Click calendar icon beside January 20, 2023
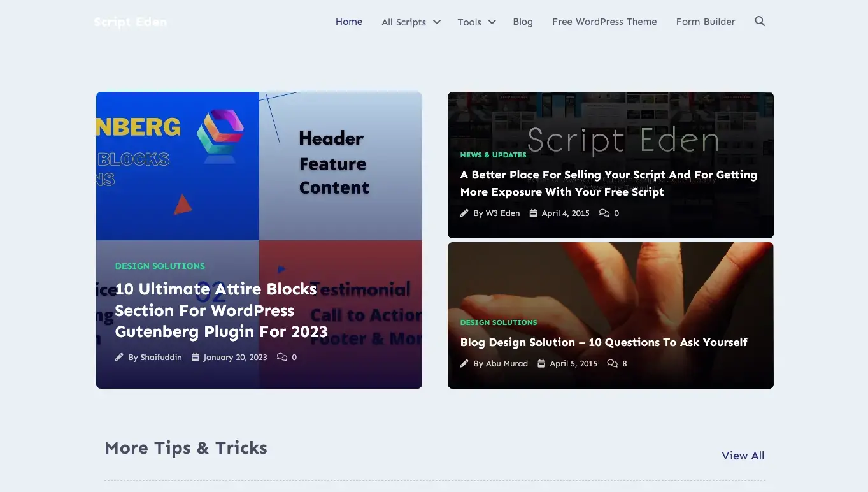Screen dimensions: 868x492 point(196,358)
